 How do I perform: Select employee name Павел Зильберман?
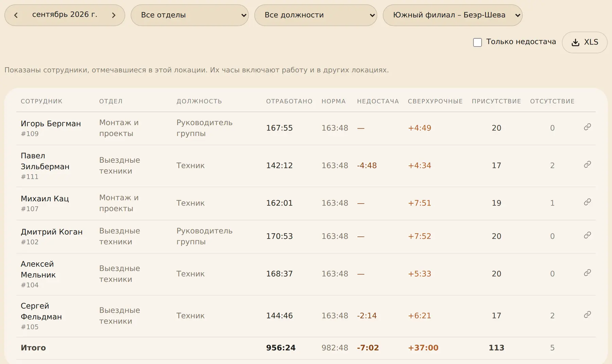pos(45,161)
